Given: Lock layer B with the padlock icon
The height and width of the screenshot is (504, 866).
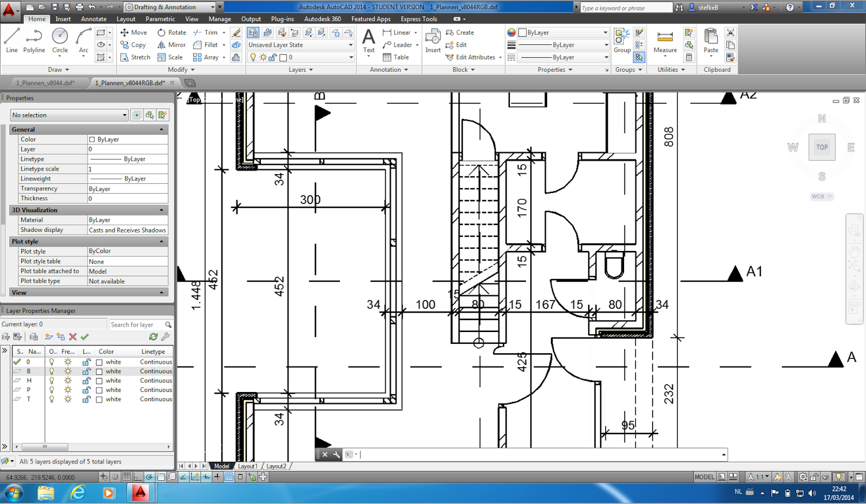Looking at the screenshot, I should (x=87, y=371).
